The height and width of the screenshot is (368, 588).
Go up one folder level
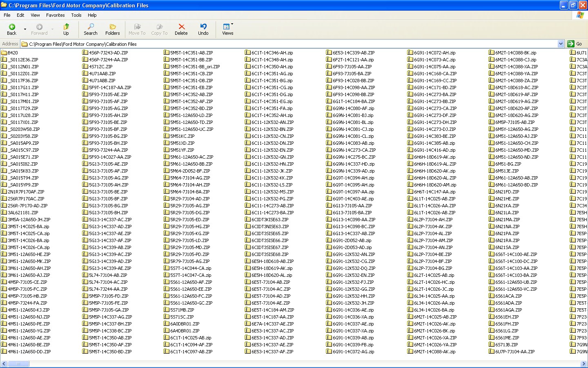(66, 29)
